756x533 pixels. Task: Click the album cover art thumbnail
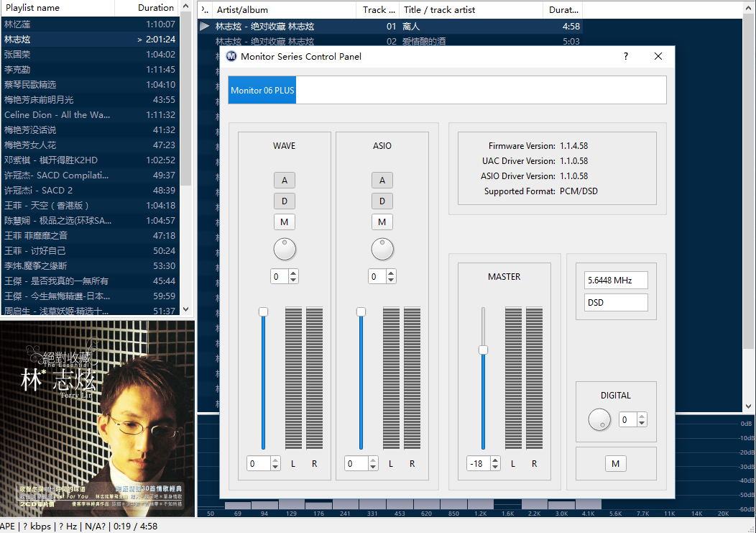point(97,419)
